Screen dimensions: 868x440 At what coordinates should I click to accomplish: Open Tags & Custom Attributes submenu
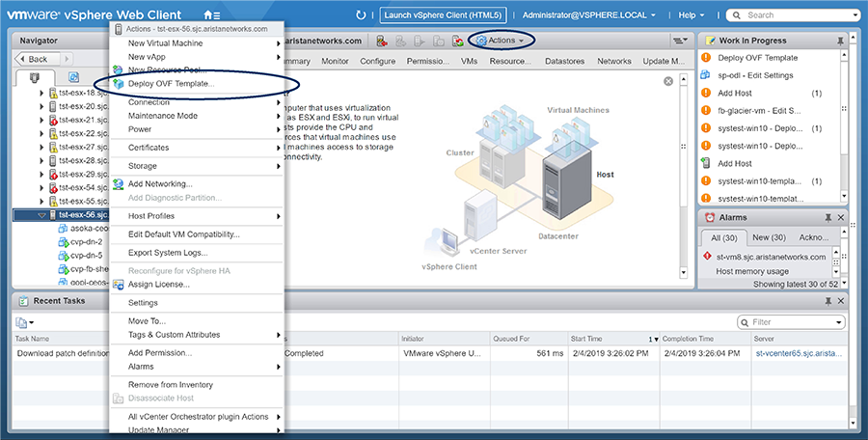[x=197, y=335]
